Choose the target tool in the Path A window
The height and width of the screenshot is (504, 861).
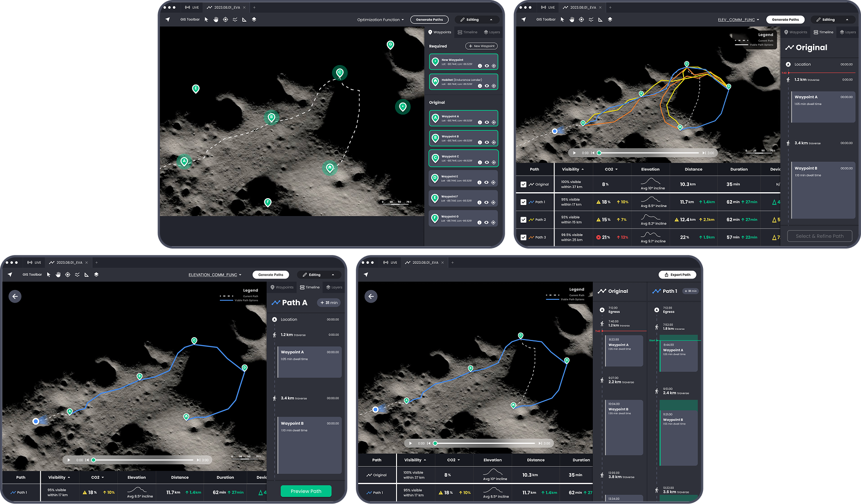(67, 274)
